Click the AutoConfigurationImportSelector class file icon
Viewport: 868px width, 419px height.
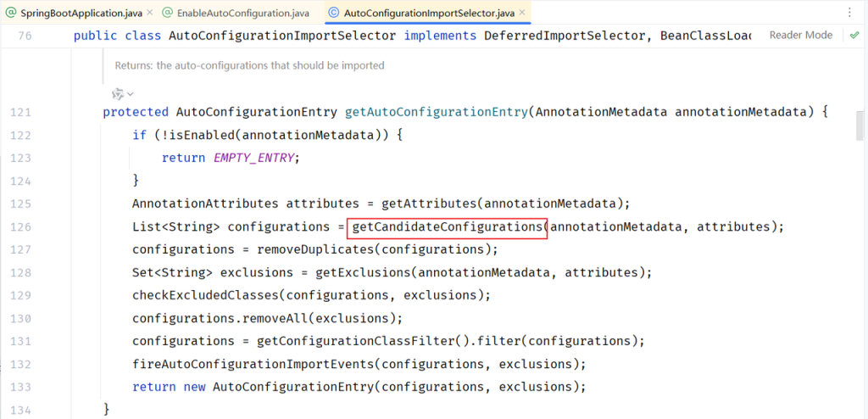click(x=333, y=13)
